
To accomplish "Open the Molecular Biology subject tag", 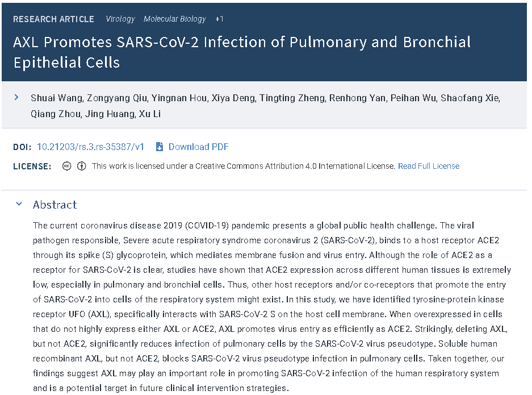I will click(x=175, y=19).
